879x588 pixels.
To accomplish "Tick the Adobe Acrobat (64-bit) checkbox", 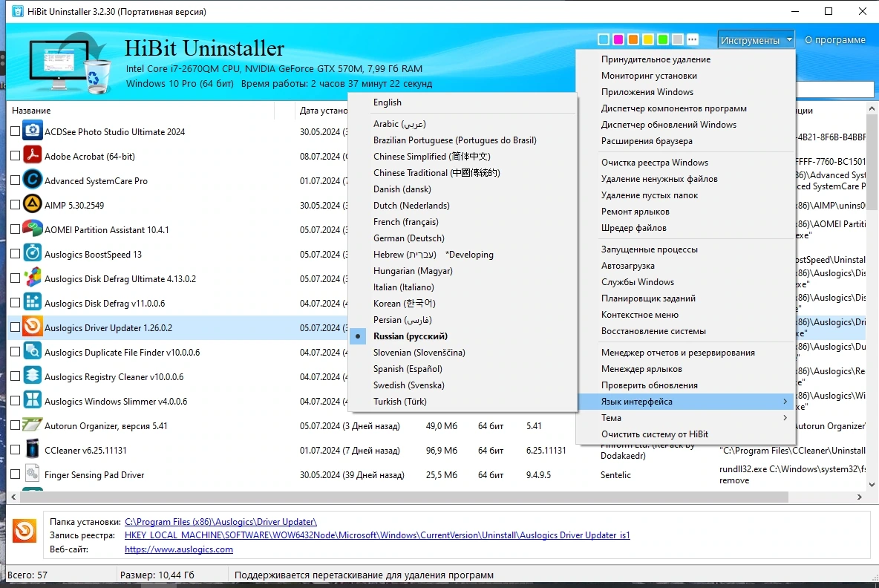I will [x=16, y=156].
